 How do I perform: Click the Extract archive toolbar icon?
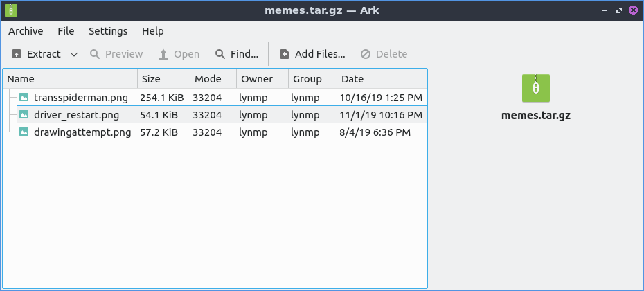(x=17, y=54)
